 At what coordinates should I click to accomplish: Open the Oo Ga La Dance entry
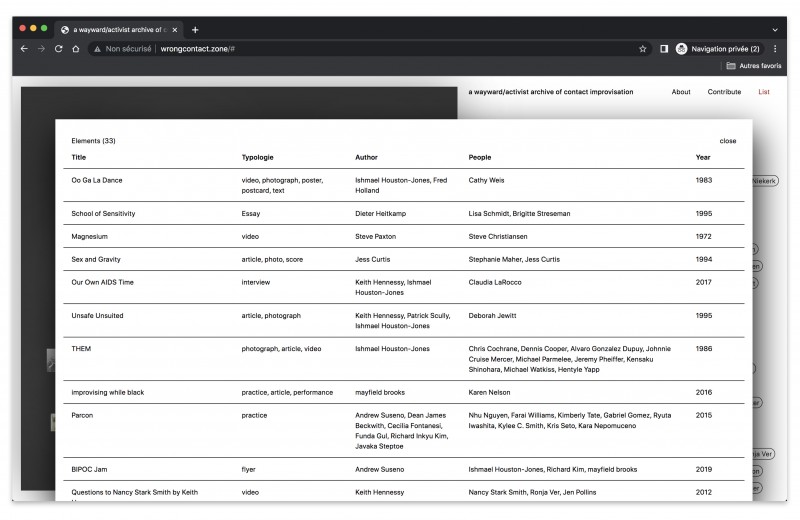point(97,180)
